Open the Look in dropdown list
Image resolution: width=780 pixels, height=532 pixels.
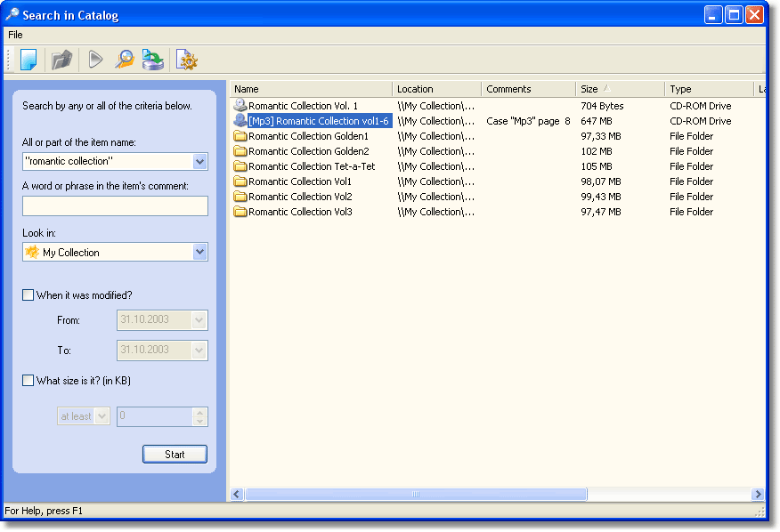199,252
